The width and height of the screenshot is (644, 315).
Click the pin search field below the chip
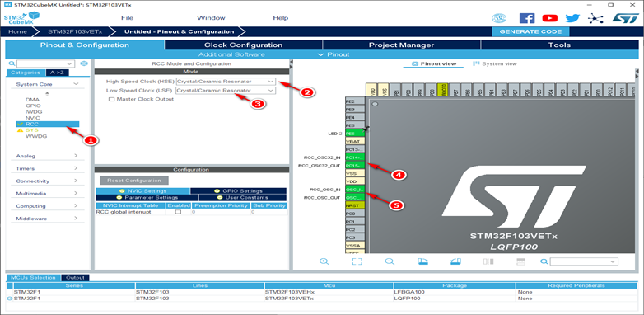[x=584, y=261]
